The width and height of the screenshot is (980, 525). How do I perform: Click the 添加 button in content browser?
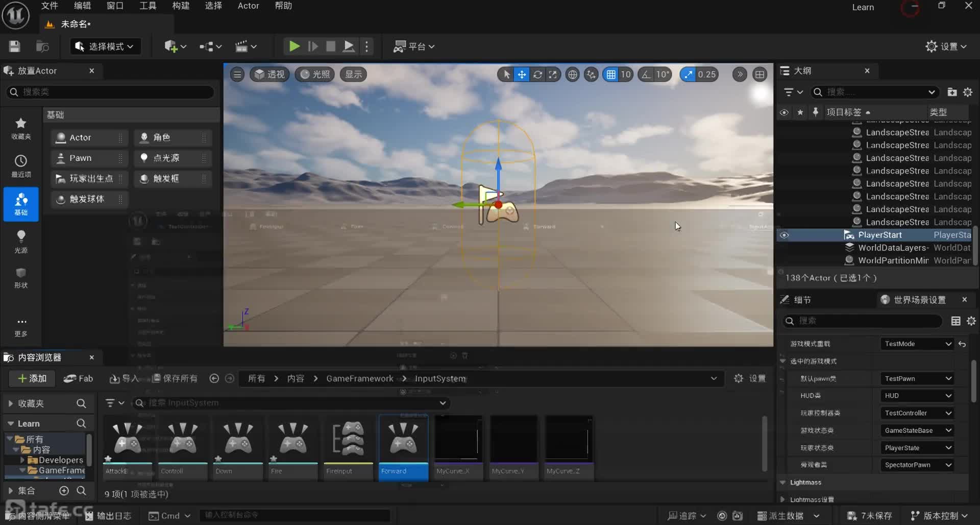point(32,378)
